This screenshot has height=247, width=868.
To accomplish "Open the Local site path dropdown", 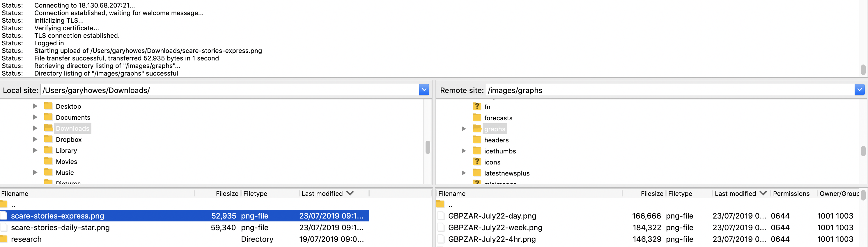I will pos(424,90).
